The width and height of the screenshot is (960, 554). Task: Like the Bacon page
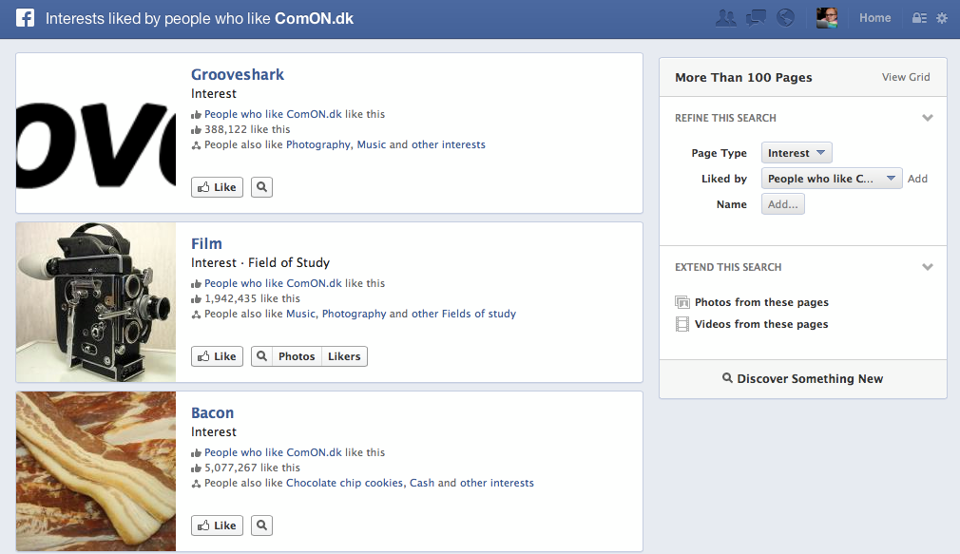(x=217, y=525)
